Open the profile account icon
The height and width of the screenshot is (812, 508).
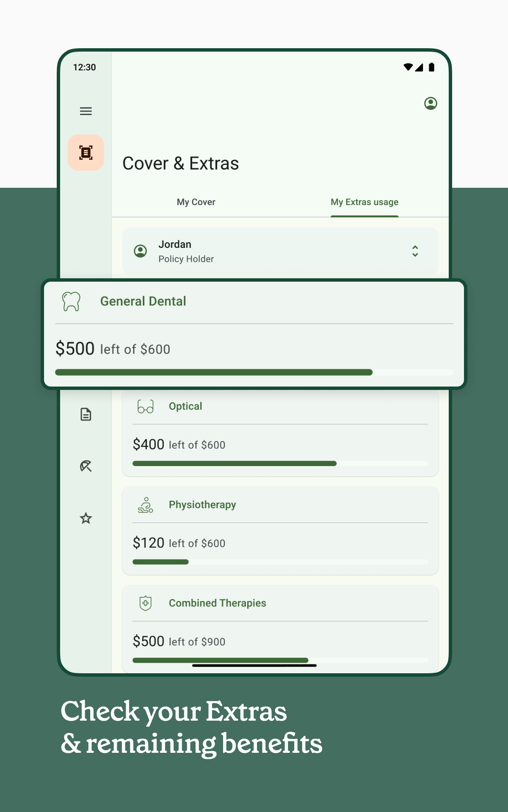pos(431,103)
